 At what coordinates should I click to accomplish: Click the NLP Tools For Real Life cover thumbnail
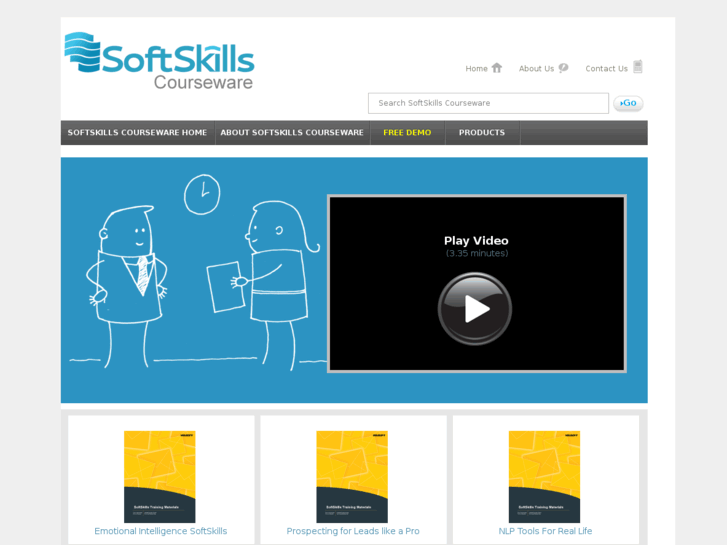(x=544, y=477)
